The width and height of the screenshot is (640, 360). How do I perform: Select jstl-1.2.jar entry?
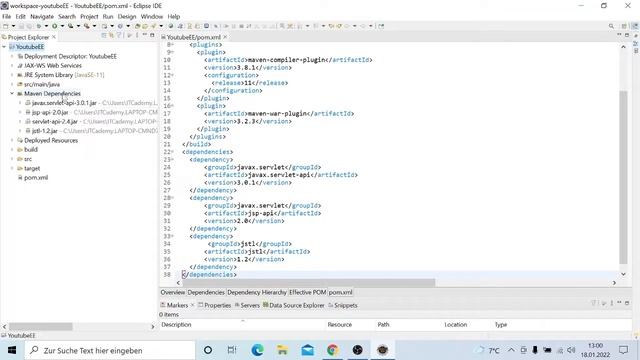[x=44, y=131]
